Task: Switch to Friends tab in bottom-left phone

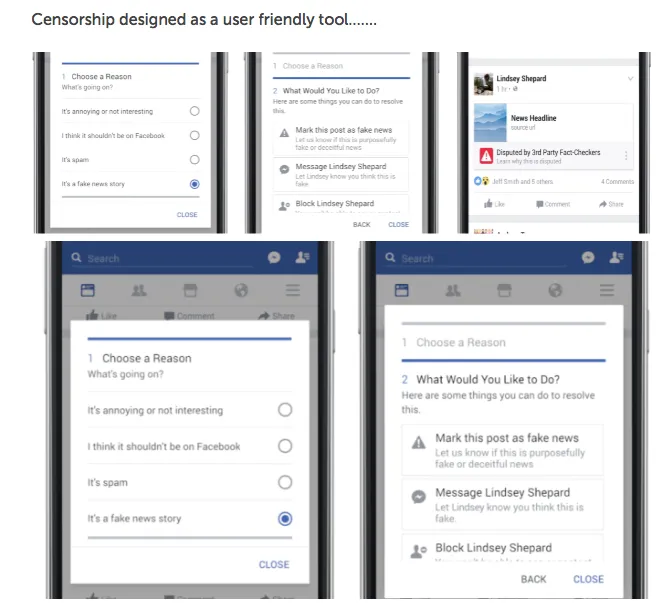Action: [139, 291]
